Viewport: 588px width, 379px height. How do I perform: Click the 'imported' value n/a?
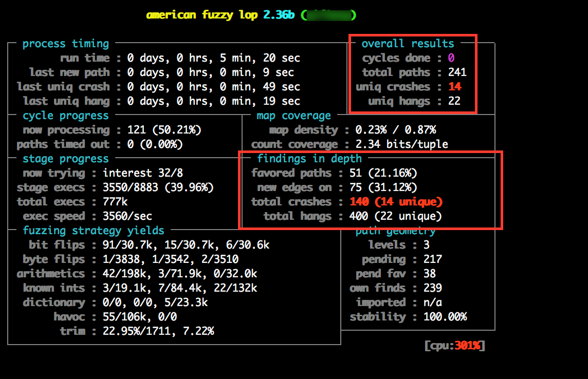click(x=433, y=302)
